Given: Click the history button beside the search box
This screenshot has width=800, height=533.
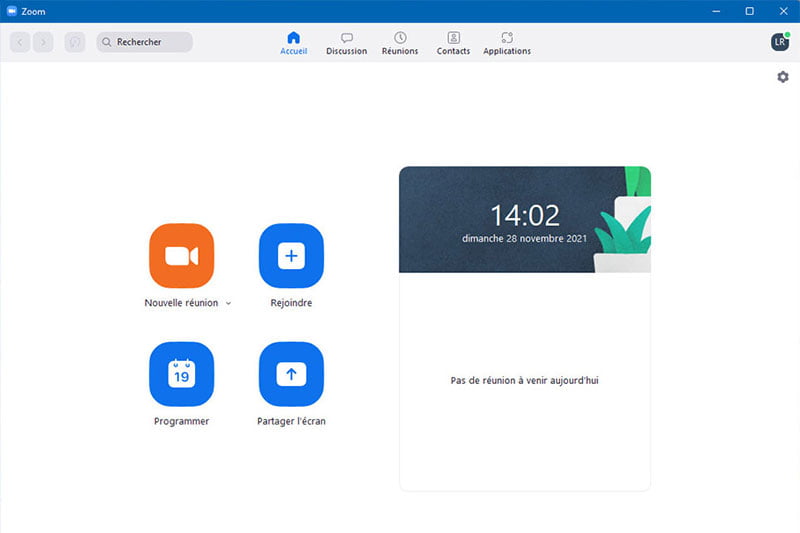Looking at the screenshot, I should pos(75,42).
